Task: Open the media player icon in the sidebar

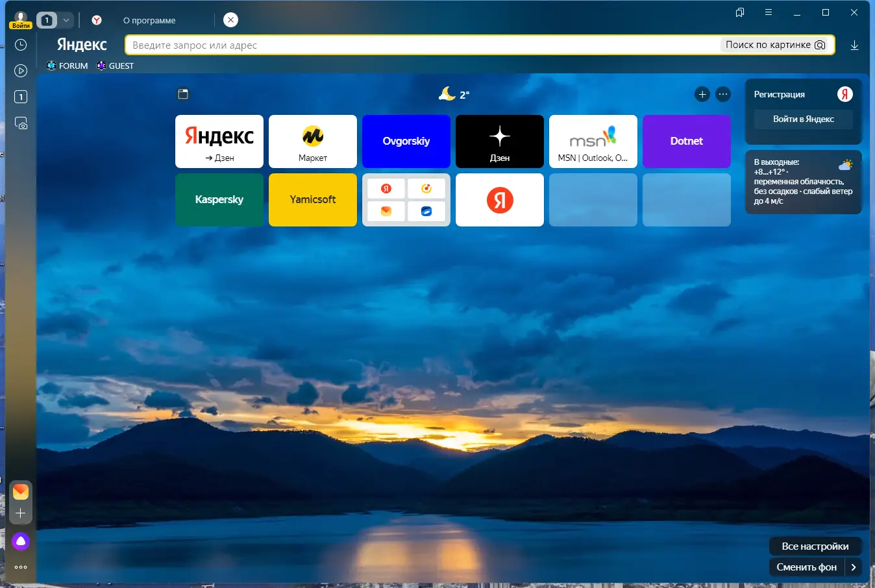Action: pyautogui.click(x=21, y=71)
